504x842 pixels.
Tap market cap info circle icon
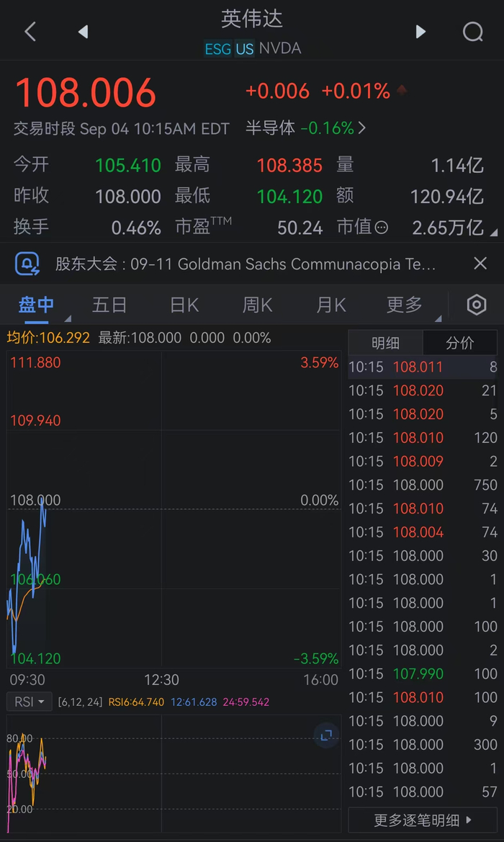click(x=381, y=228)
